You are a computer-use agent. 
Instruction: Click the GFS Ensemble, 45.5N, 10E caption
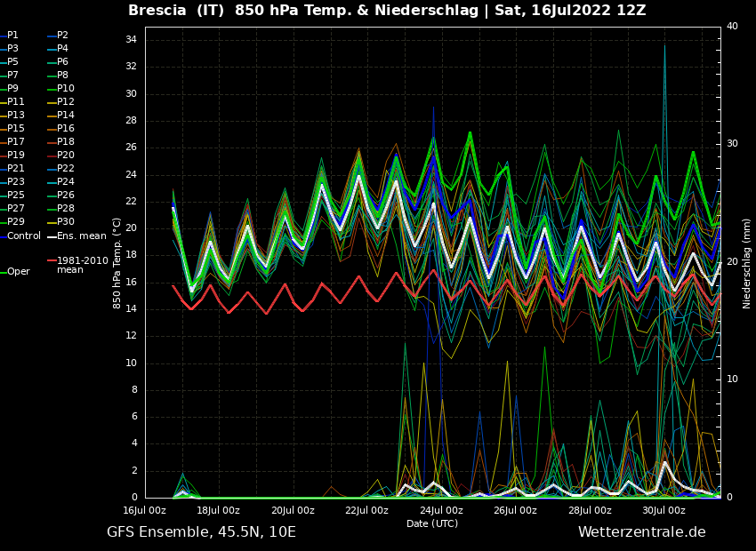click(x=201, y=532)
